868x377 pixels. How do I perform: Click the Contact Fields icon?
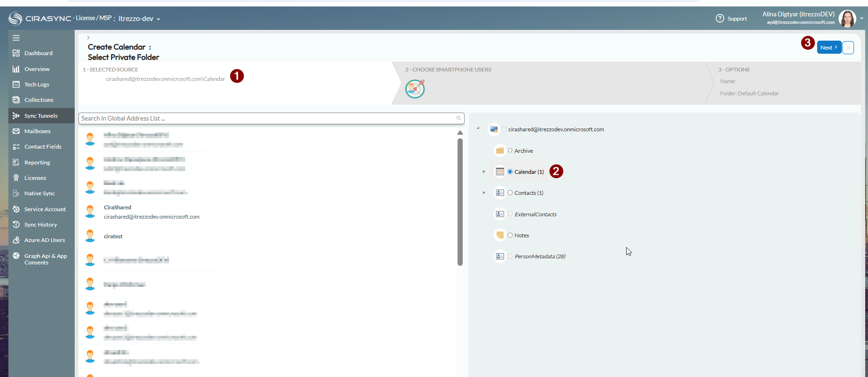[16, 147]
